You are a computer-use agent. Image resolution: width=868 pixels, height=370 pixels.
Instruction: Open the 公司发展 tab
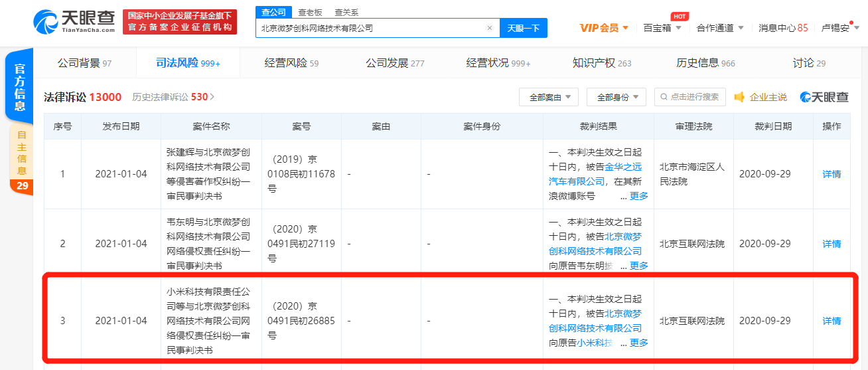pos(395,63)
